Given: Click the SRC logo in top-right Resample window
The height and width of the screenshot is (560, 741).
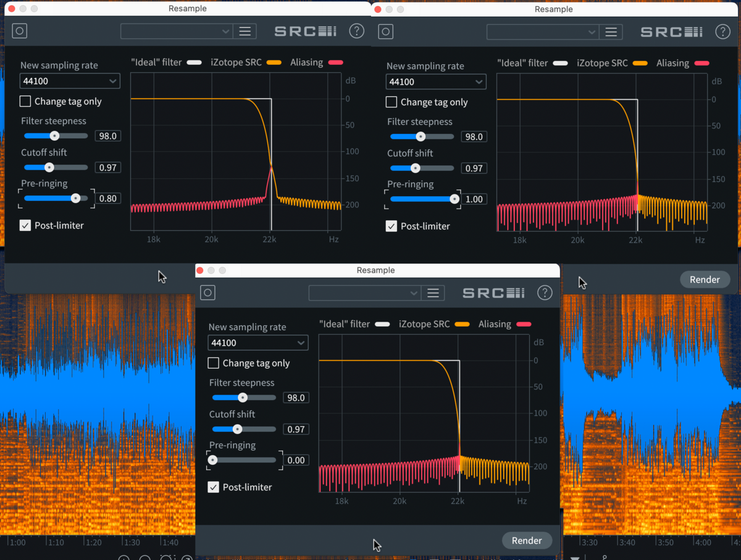Looking at the screenshot, I should 671,32.
